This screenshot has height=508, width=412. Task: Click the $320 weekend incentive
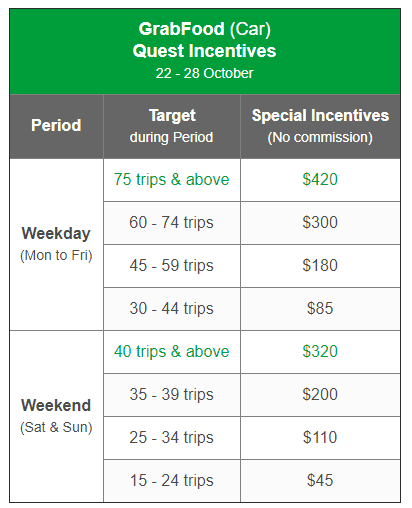tap(320, 351)
